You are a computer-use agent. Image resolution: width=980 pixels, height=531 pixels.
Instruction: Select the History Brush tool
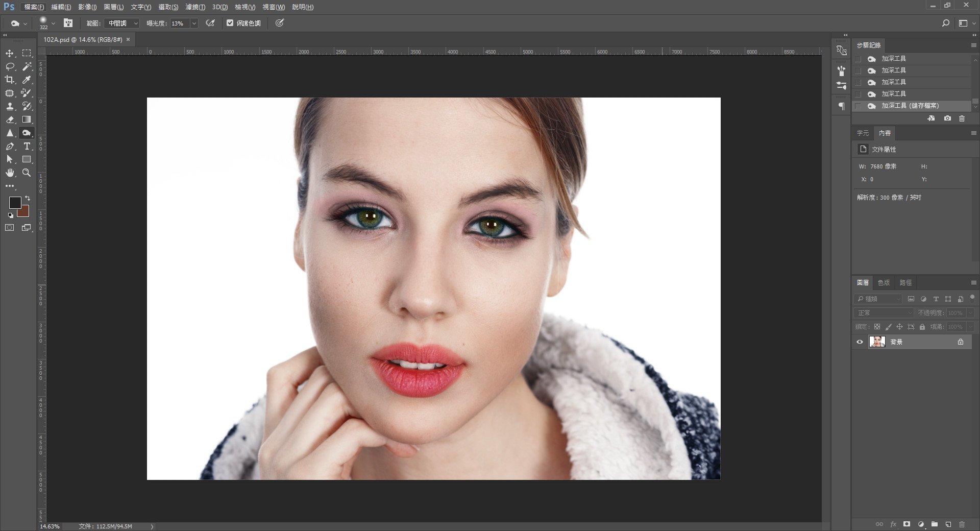coord(27,106)
